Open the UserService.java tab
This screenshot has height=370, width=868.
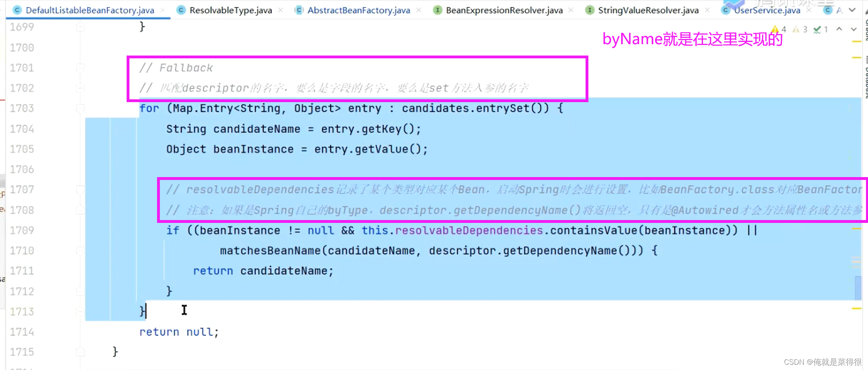click(x=767, y=10)
